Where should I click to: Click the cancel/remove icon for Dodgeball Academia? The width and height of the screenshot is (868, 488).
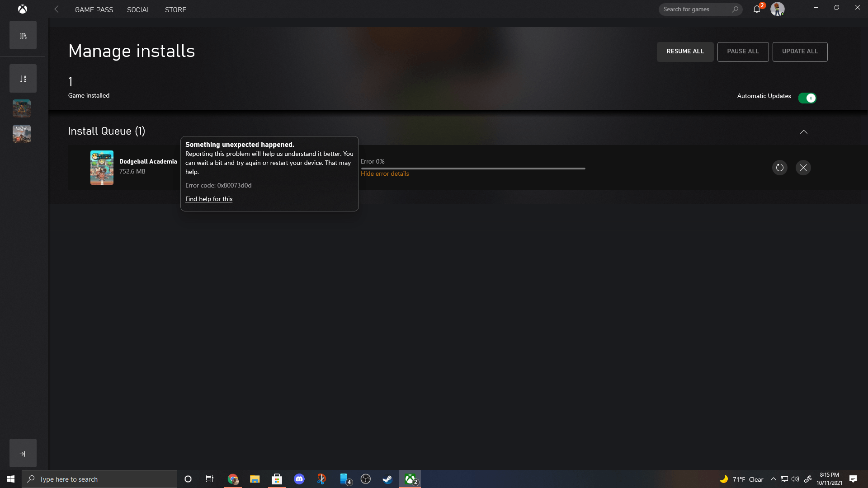coord(803,168)
